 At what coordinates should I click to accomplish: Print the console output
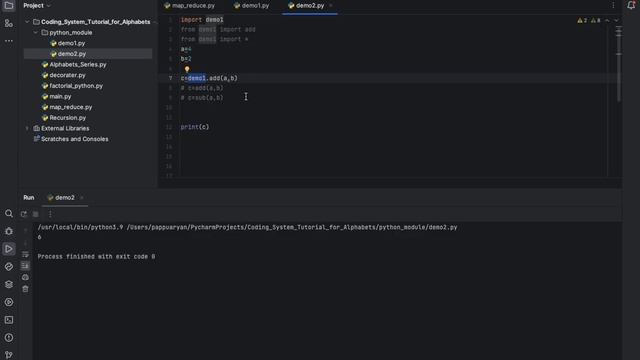[25, 277]
